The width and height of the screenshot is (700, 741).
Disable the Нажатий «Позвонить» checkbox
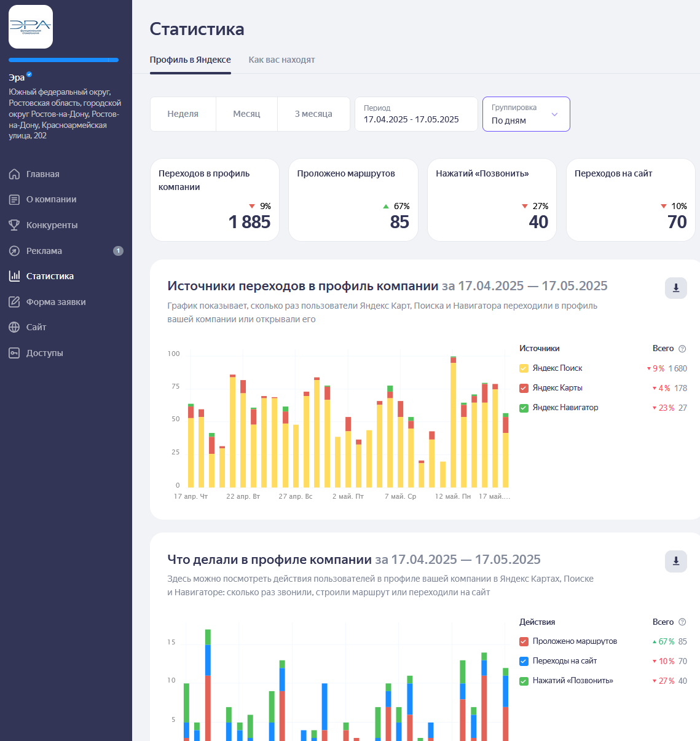pos(524,681)
